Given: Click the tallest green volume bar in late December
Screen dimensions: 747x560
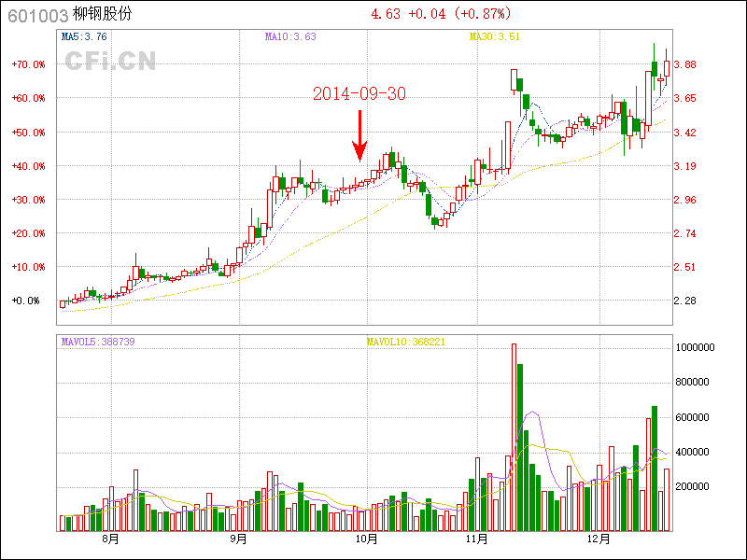Looking at the screenshot, I should (655, 469).
